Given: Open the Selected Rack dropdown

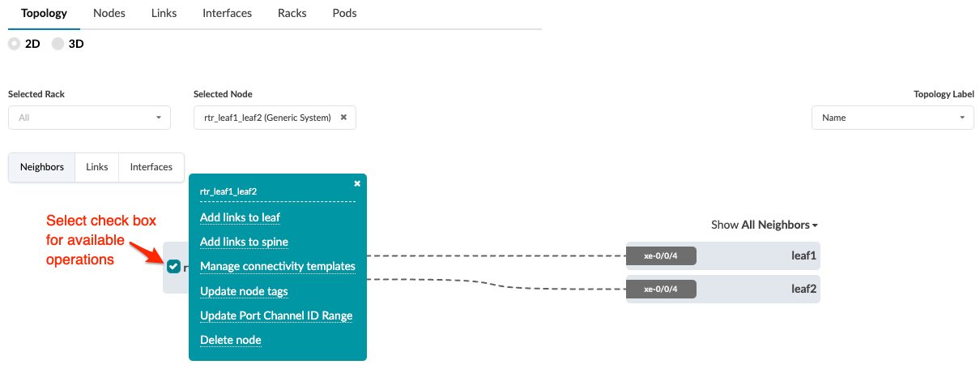Looking at the screenshot, I should tap(89, 118).
